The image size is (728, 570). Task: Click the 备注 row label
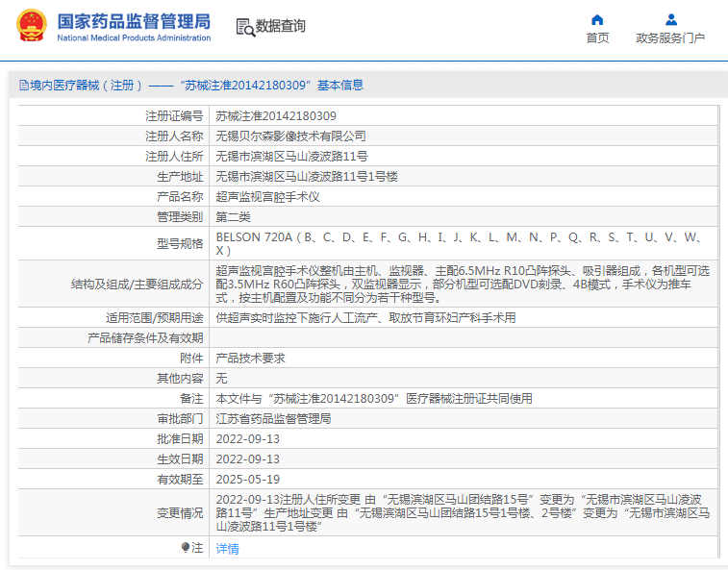coord(191,399)
